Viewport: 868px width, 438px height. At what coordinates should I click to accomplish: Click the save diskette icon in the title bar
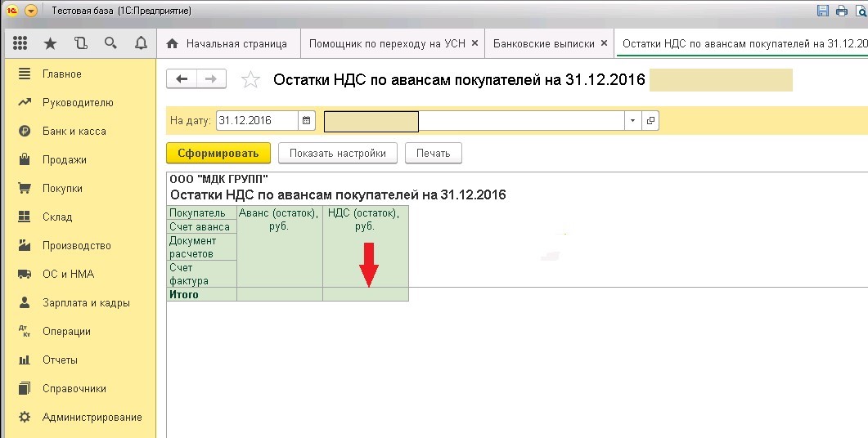(x=823, y=11)
